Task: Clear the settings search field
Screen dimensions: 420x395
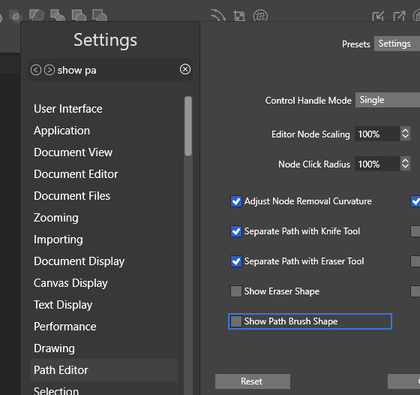Action: coord(185,69)
